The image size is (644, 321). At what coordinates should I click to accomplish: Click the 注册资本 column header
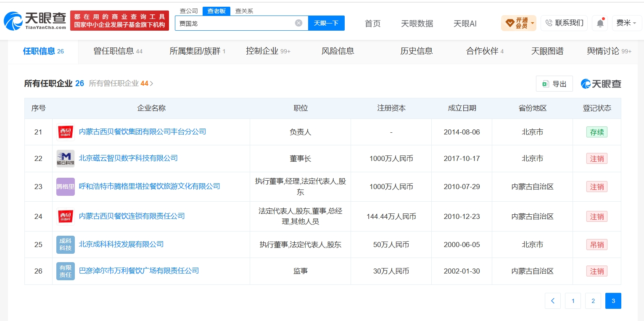tap(391, 108)
